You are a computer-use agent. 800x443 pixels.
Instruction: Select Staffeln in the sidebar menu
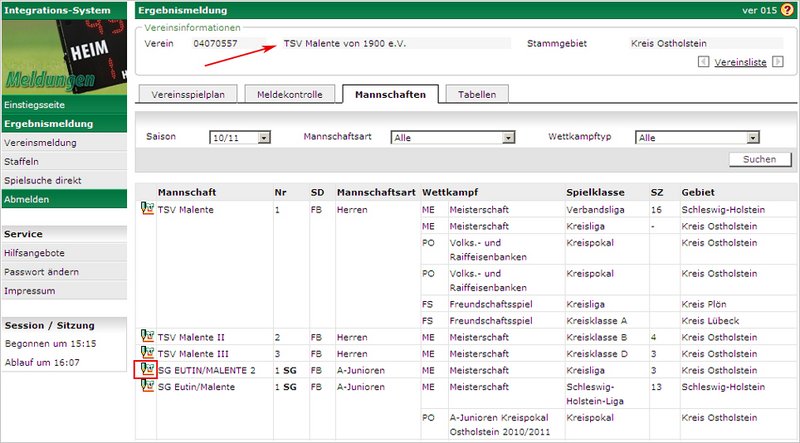click(22, 162)
